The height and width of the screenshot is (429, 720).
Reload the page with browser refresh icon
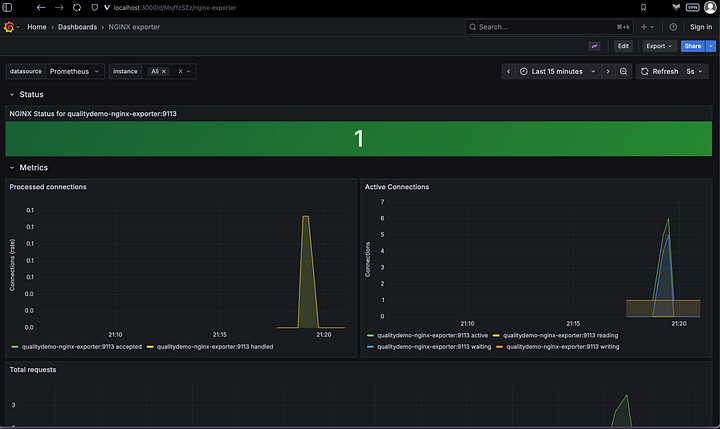(x=77, y=7)
